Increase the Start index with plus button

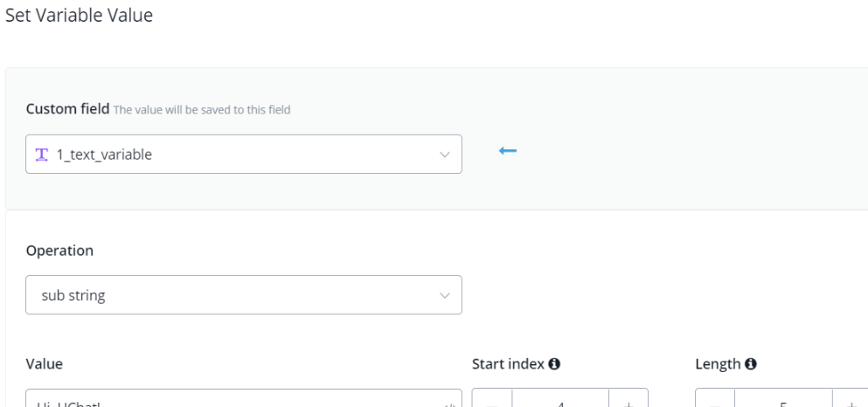pos(628,401)
